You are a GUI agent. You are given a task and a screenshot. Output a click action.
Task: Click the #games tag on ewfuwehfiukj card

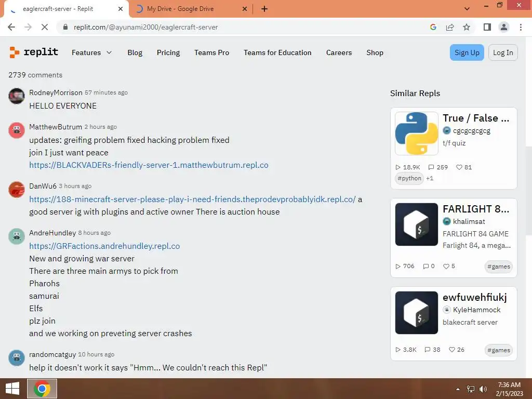[x=498, y=350]
